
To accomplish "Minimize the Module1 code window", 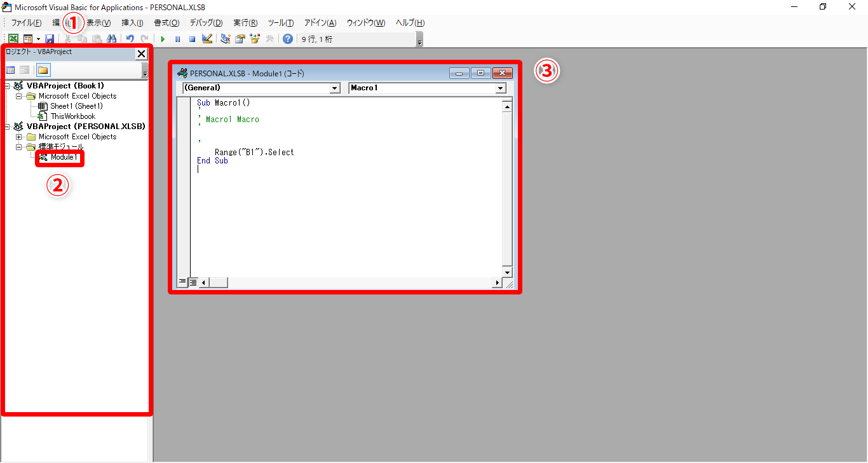I will tap(459, 73).
